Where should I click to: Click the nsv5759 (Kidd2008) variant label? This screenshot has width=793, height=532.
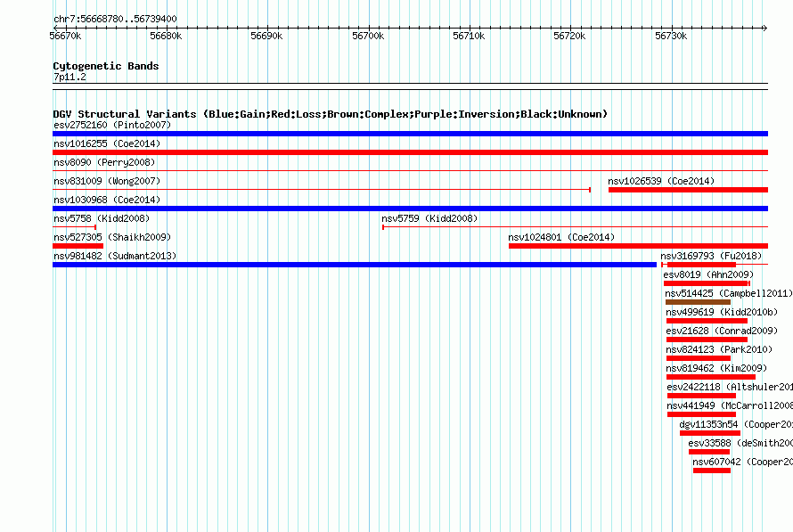tap(429, 218)
